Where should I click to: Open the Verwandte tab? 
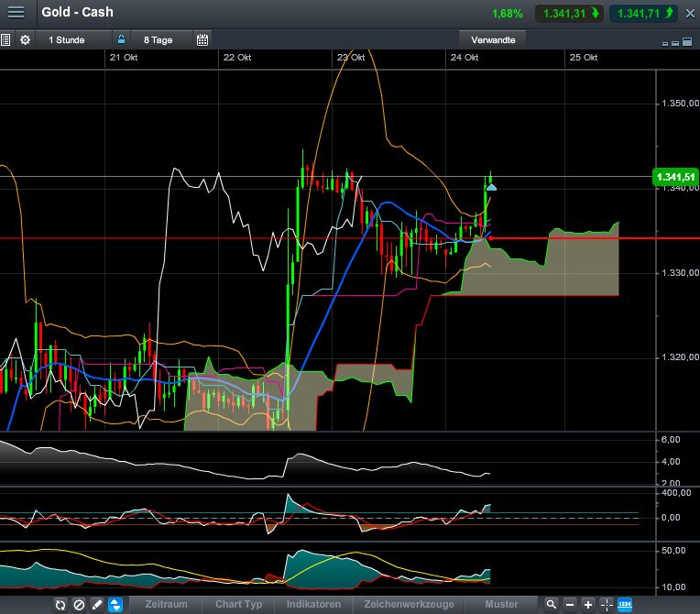pos(493,39)
